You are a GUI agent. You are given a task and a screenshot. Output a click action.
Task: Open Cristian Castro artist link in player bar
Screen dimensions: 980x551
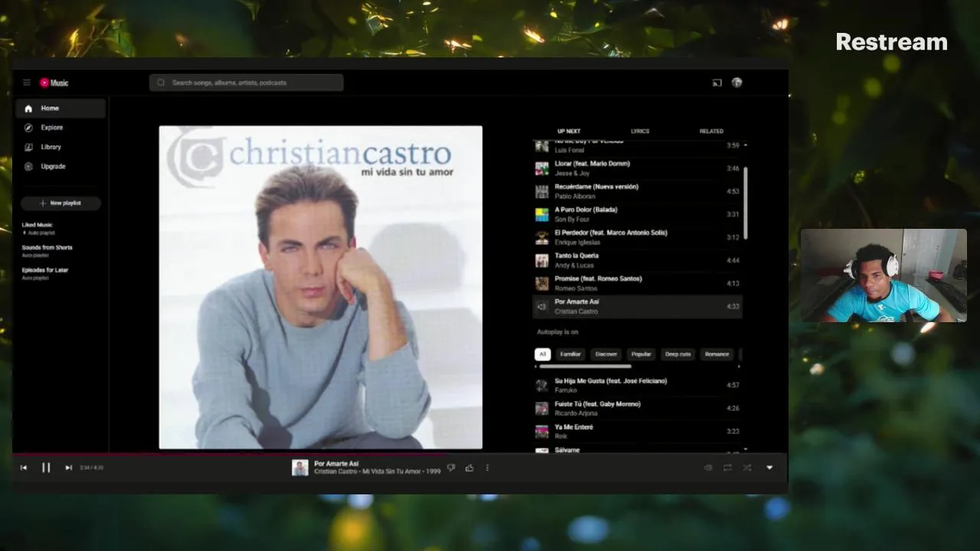point(335,471)
